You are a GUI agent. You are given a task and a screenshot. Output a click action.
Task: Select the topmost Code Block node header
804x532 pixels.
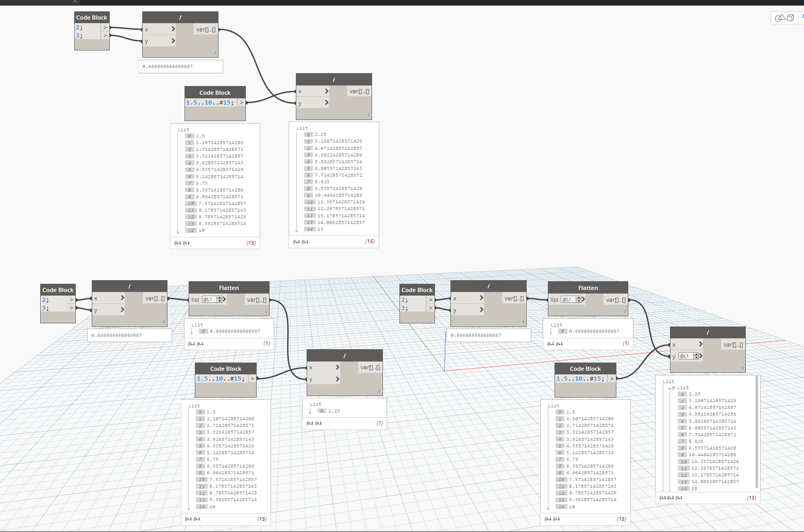92,18
